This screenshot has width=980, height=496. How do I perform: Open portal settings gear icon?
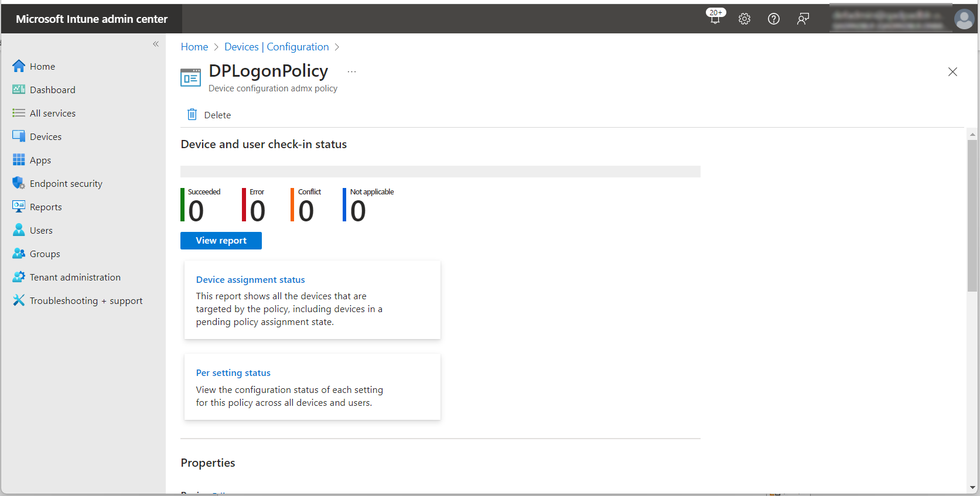744,19
